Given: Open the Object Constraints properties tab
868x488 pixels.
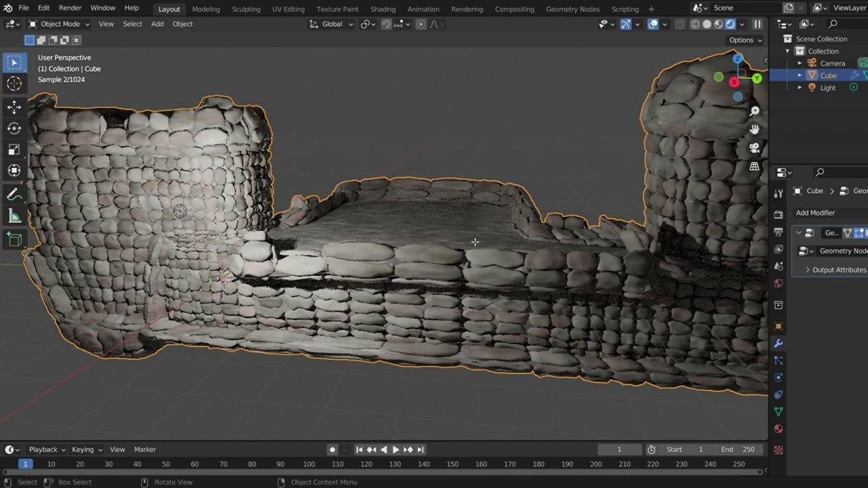Looking at the screenshot, I should [x=778, y=394].
